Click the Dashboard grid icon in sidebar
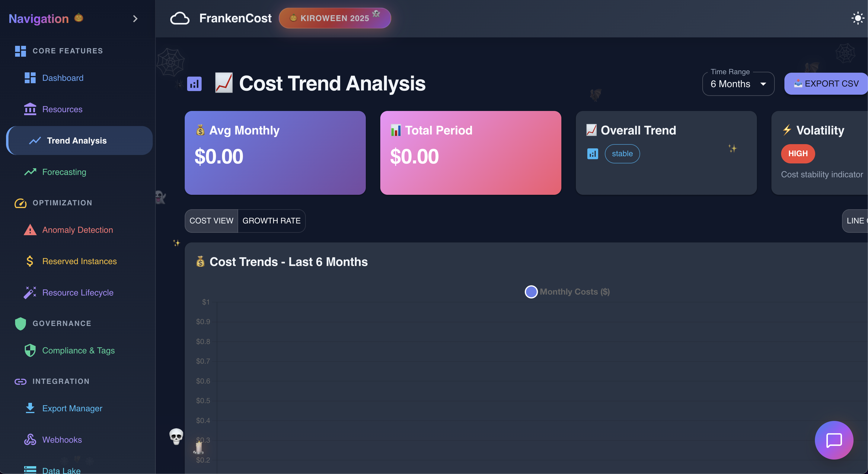The image size is (868, 474). pos(30,78)
